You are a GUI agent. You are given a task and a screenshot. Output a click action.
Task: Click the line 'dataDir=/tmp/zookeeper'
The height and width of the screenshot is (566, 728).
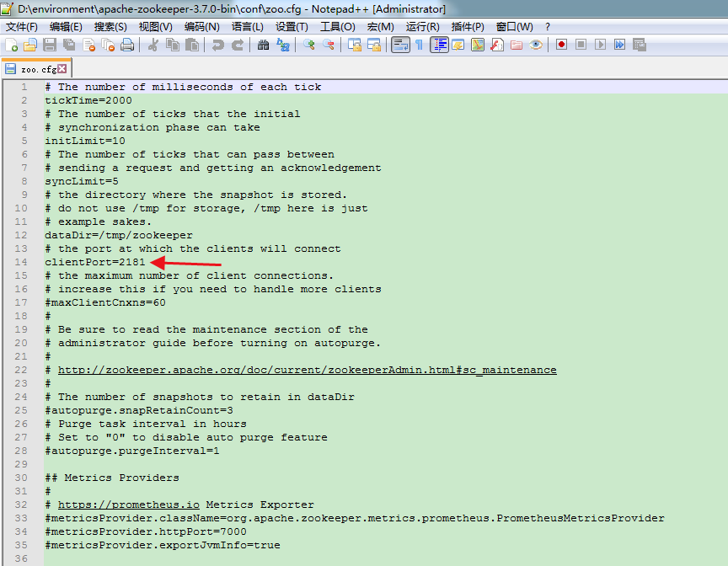(x=119, y=235)
